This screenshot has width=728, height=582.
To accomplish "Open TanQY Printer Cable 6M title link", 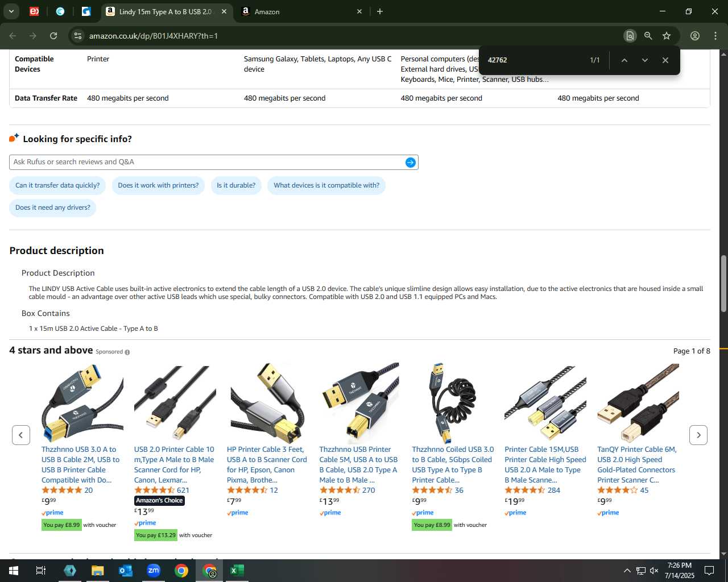I will pyautogui.click(x=637, y=465).
